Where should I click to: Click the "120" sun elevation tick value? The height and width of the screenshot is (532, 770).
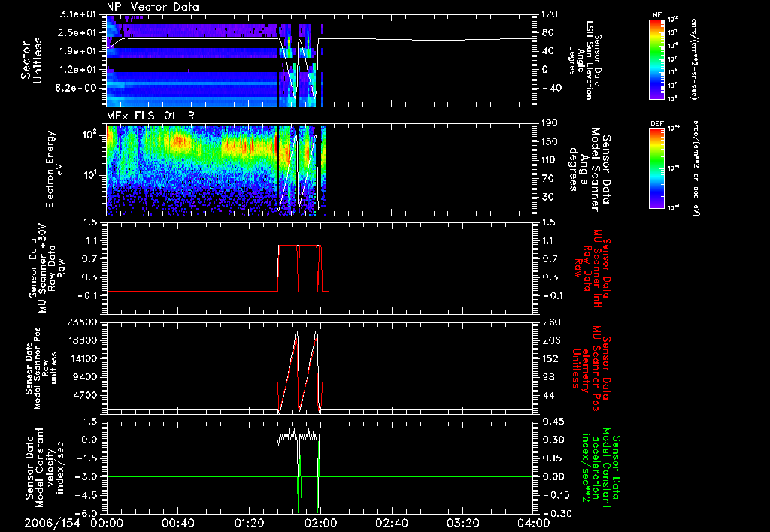(x=550, y=14)
